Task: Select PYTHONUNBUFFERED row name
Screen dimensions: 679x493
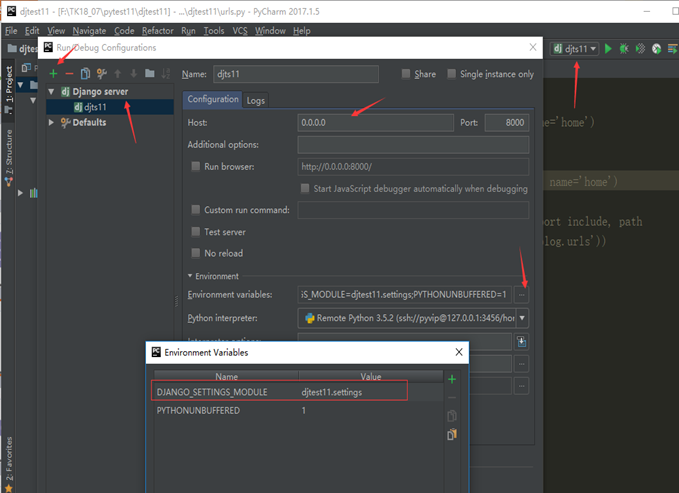Action: [x=198, y=410]
